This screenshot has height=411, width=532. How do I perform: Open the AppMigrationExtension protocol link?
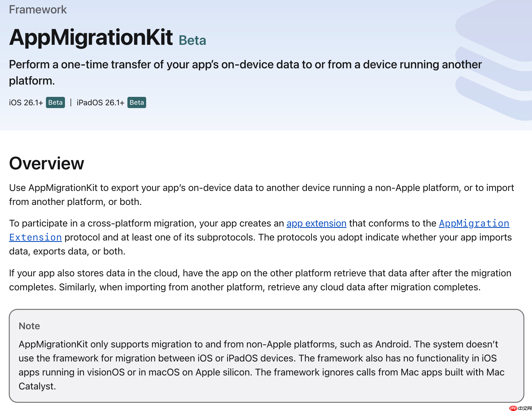pos(473,224)
